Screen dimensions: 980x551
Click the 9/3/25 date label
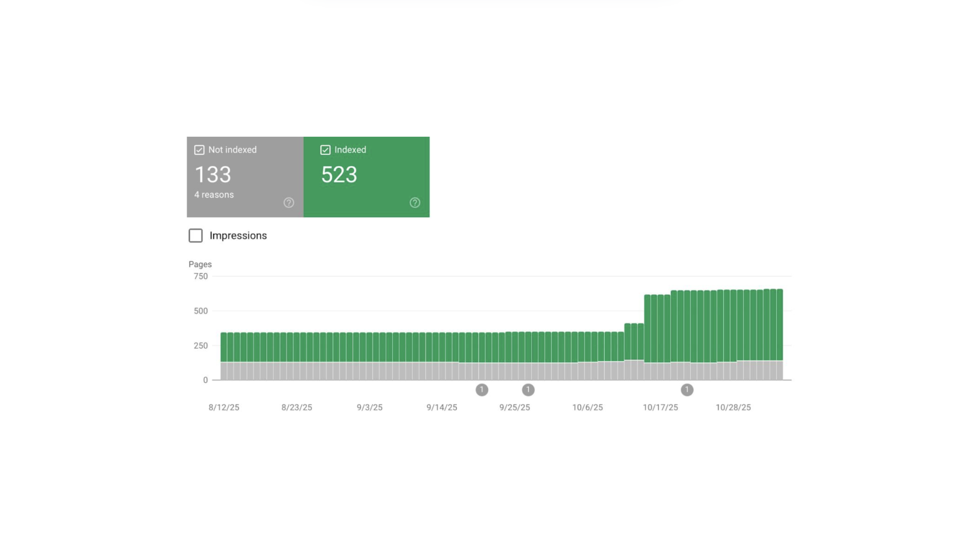pyautogui.click(x=370, y=407)
